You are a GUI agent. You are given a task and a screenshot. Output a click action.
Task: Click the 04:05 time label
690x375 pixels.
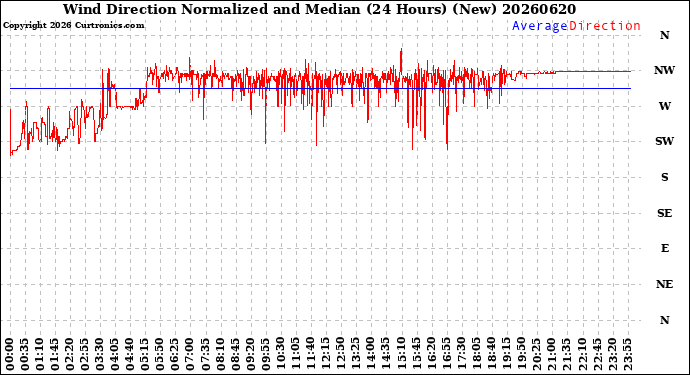point(115,355)
